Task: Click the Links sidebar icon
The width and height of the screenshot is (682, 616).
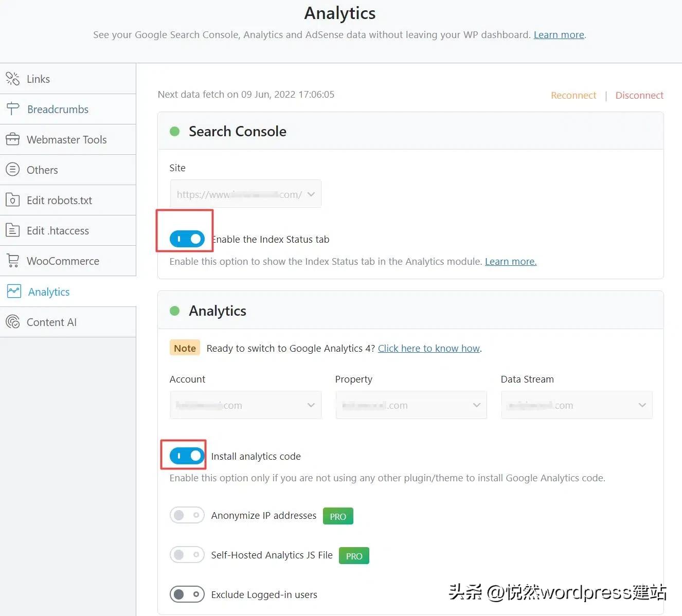Action: (x=13, y=79)
